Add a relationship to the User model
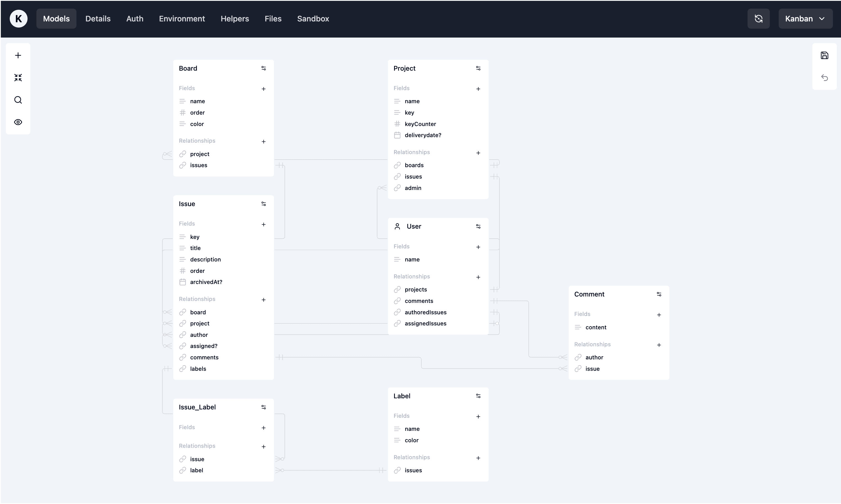Viewport: 841px width, 504px height. coord(478,277)
